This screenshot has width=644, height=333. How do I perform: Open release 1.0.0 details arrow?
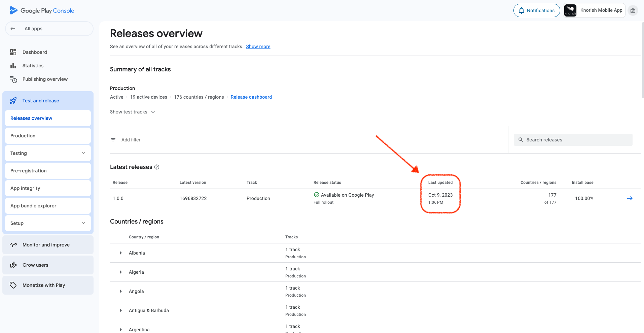(630, 198)
